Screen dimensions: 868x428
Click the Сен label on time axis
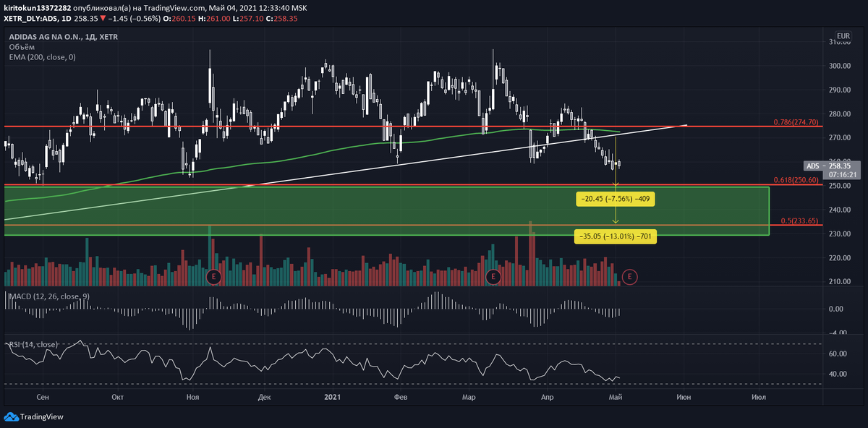tap(42, 397)
